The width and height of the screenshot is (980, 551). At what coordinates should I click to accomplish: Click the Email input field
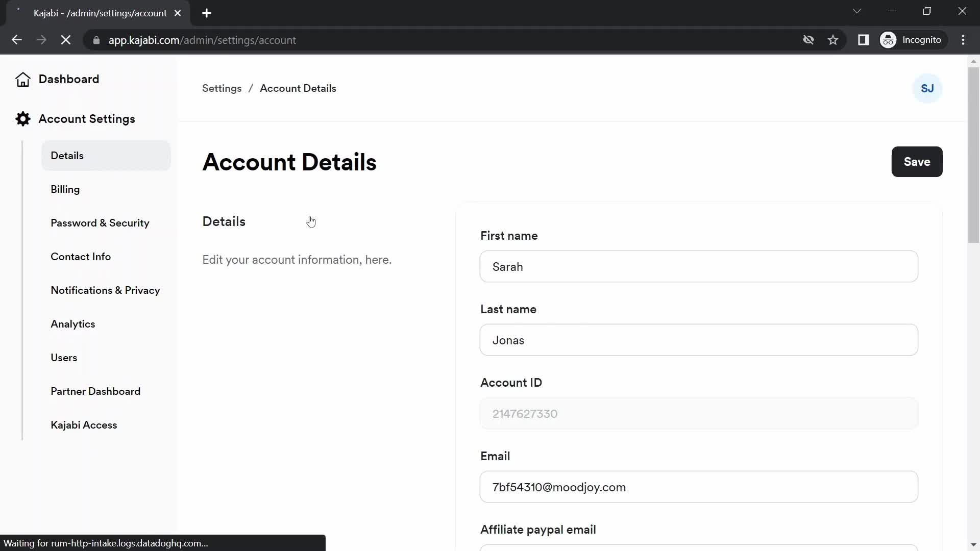tap(699, 487)
